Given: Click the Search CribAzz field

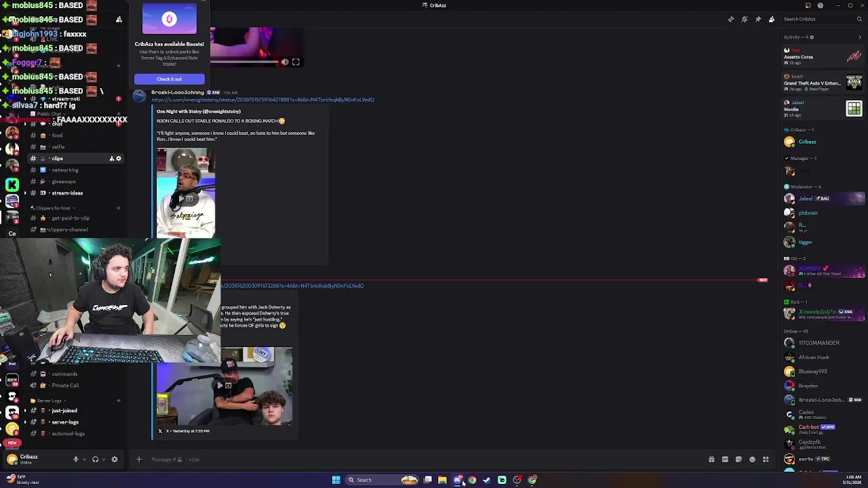Looking at the screenshot, I should (x=822, y=19).
